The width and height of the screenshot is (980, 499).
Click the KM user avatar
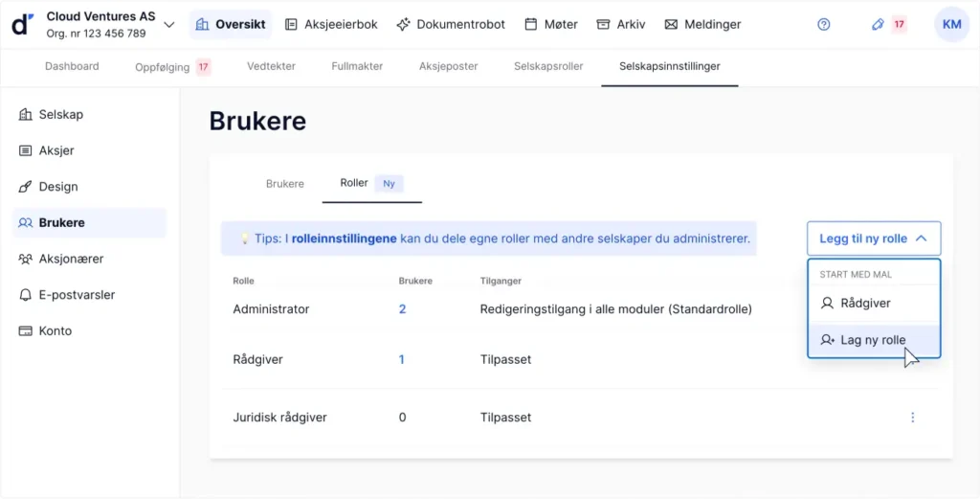click(951, 25)
